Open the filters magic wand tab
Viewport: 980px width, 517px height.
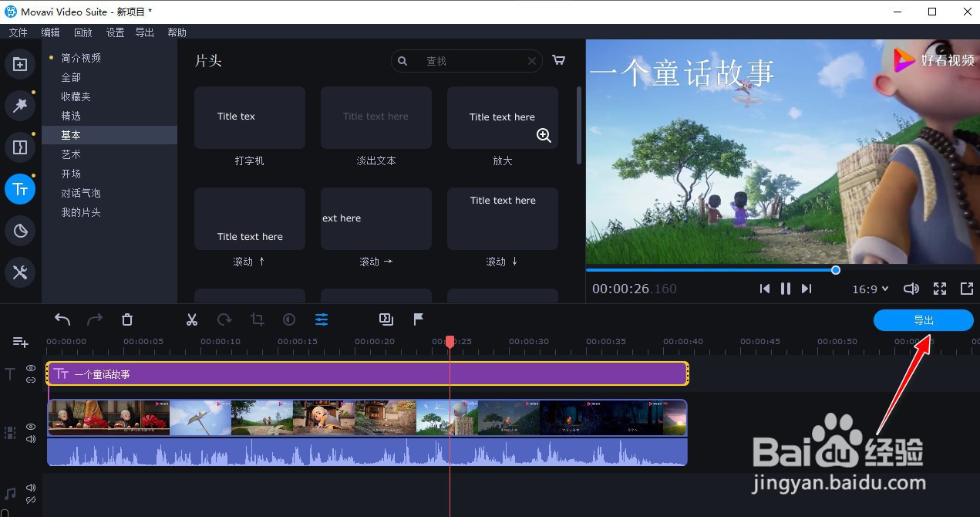click(x=20, y=106)
